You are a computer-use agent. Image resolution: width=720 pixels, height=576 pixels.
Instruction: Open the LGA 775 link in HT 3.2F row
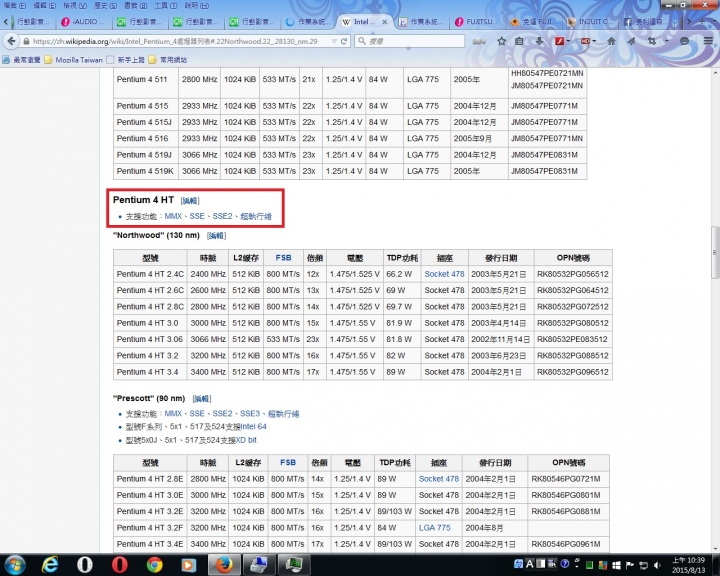[x=434, y=528]
